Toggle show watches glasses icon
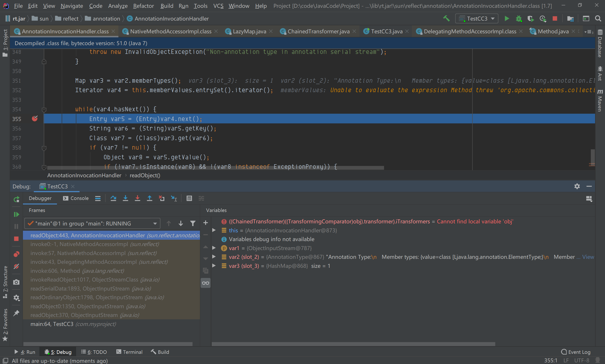The image size is (605, 364). [206, 283]
